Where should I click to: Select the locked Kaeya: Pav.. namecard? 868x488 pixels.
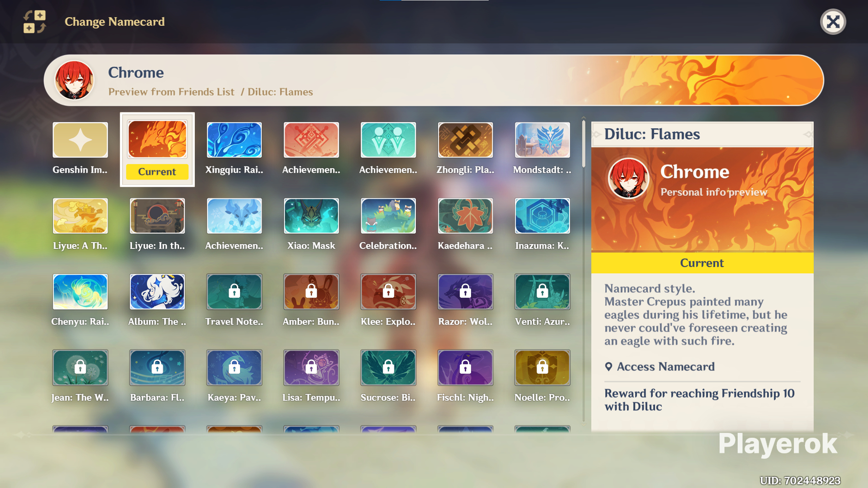234,367
